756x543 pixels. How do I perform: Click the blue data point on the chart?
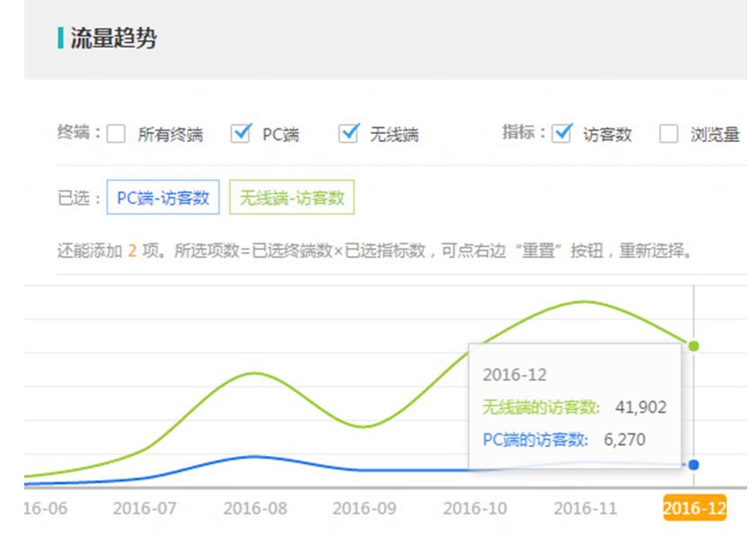click(x=693, y=465)
